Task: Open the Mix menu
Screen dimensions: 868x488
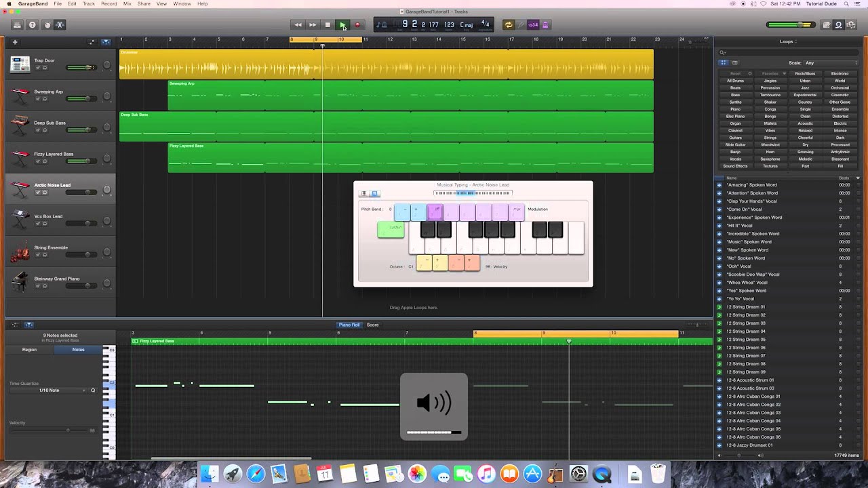Action: (127, 3)
